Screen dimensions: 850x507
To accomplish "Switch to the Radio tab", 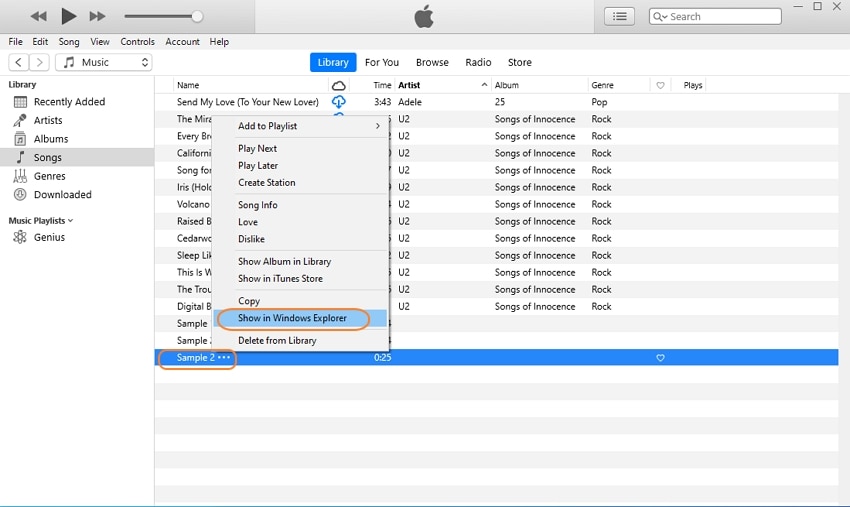I will [478, 62].
